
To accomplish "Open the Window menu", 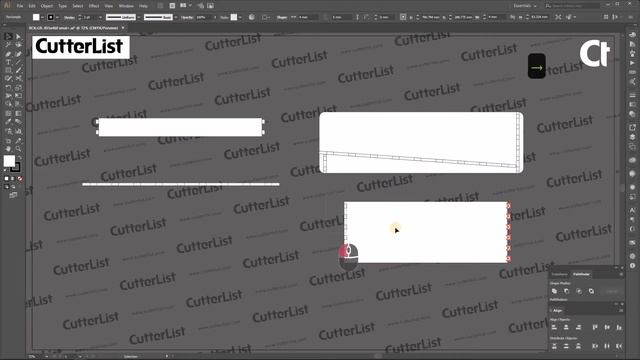I will tap(126, 6).
